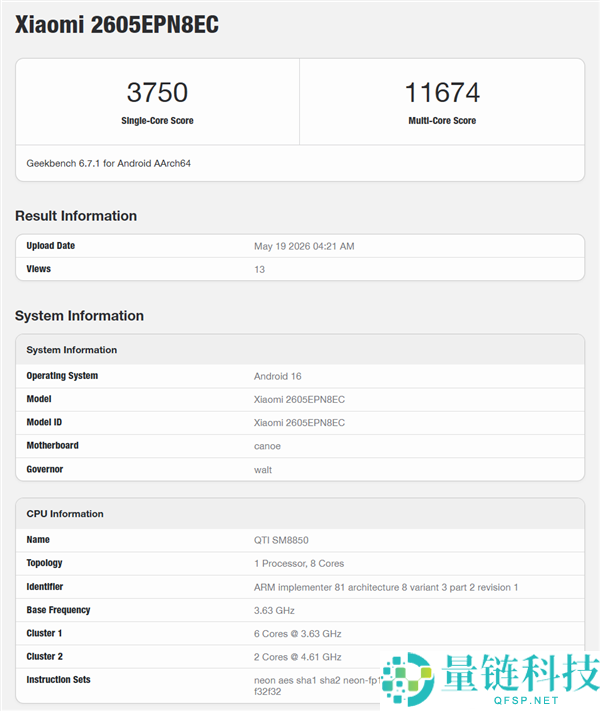600x711 pixels.
Task: Select Xiaomi 2605EPN8EC in the Model ID row
Action: pyautogui.click(x=299, y=423)
